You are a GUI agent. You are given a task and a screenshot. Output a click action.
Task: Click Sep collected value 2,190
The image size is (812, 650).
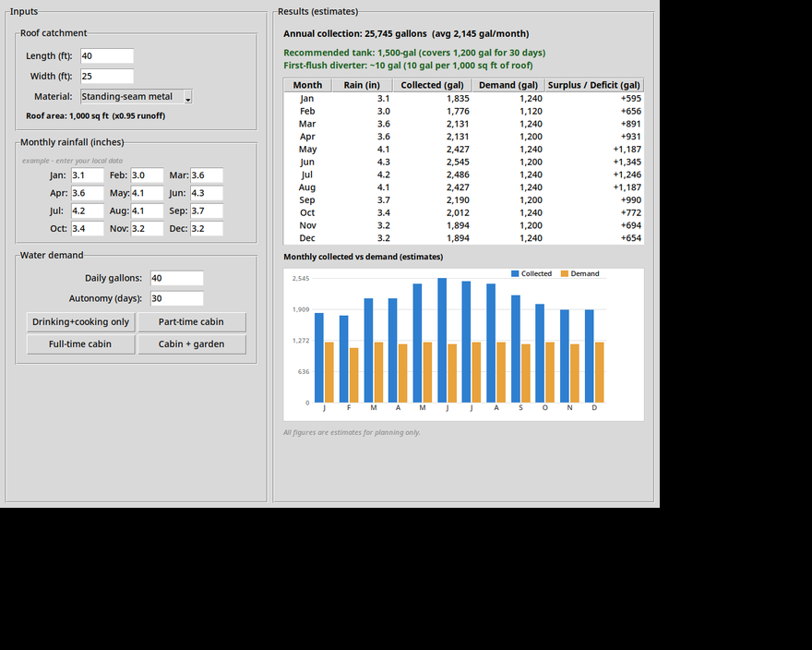pyautogui.click(x=459, y=200)
